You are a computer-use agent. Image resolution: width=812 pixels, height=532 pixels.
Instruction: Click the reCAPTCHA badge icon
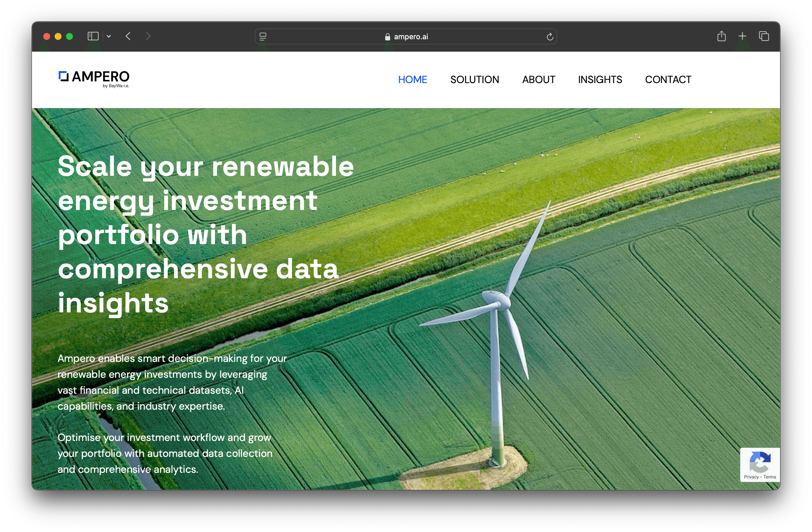(x=760, y=461)
